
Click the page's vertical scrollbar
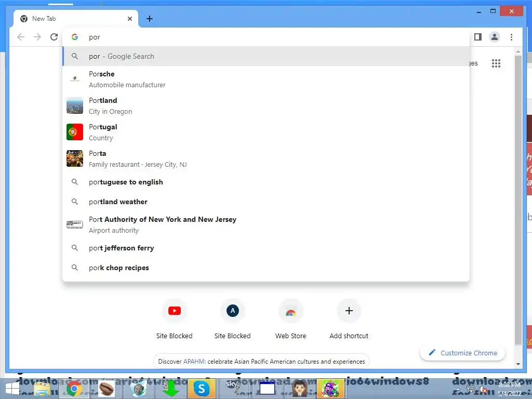[x=518, y=200]
